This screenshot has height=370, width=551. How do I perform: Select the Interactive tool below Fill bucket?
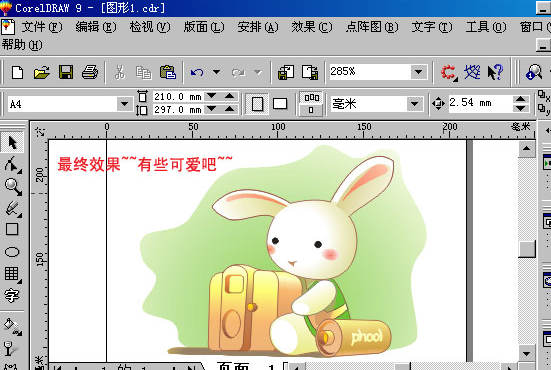[x=11, y=348]
